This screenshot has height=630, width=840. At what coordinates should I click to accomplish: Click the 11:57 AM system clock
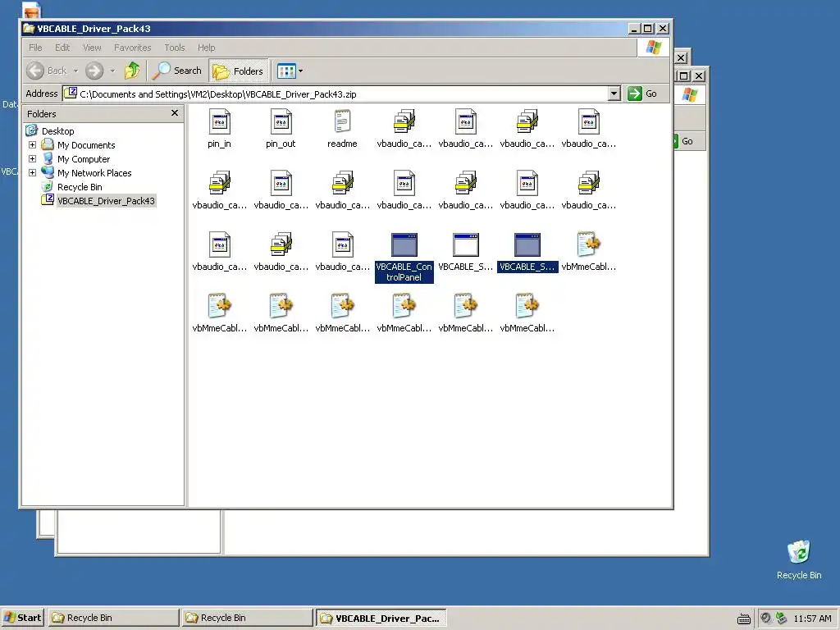pos(812,619)
